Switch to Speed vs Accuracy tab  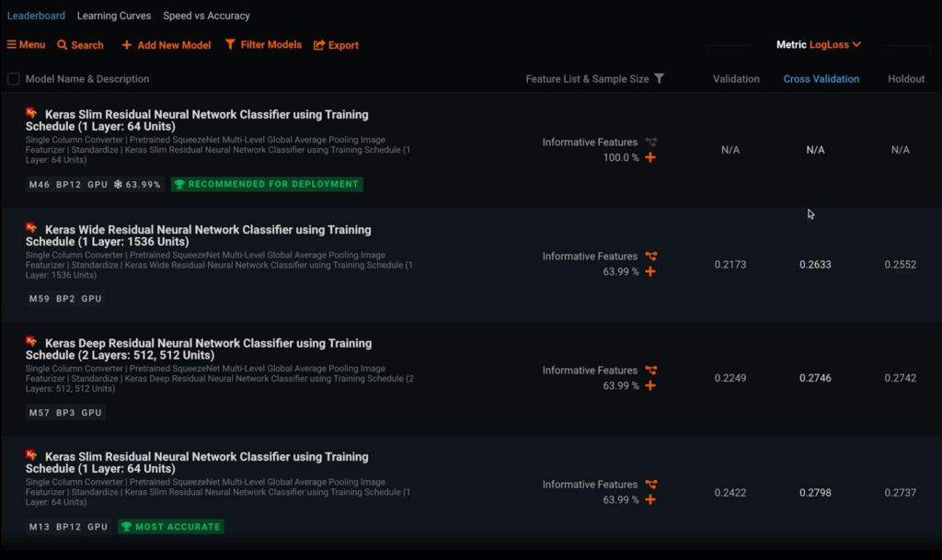pos(206,16)
